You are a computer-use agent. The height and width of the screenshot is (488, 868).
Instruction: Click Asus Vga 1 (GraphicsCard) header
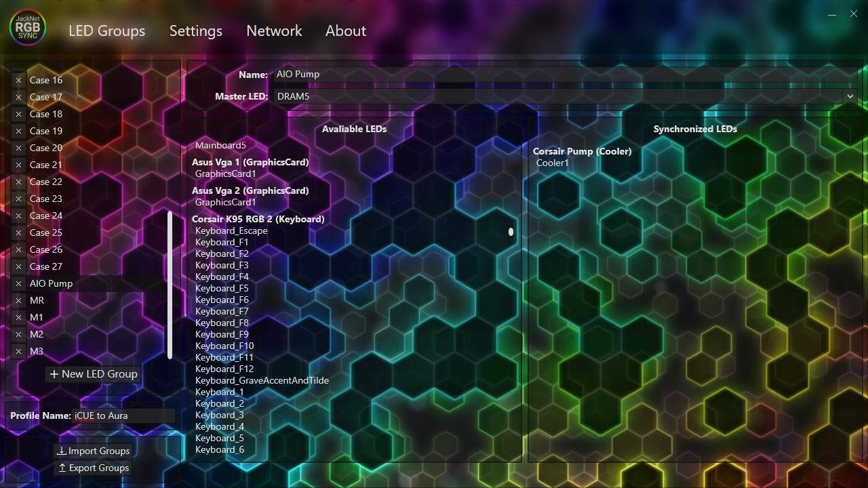click(x=250, y=162)
